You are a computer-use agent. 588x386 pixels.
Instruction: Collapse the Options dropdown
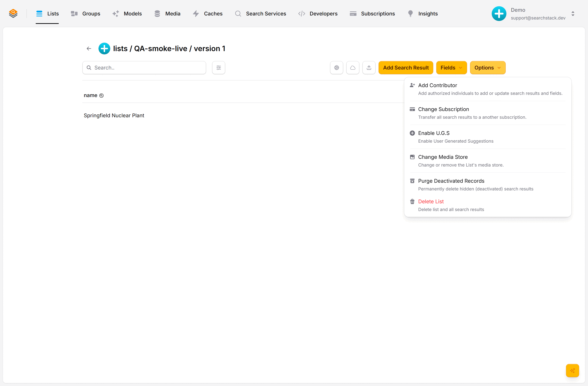point(487,68)
